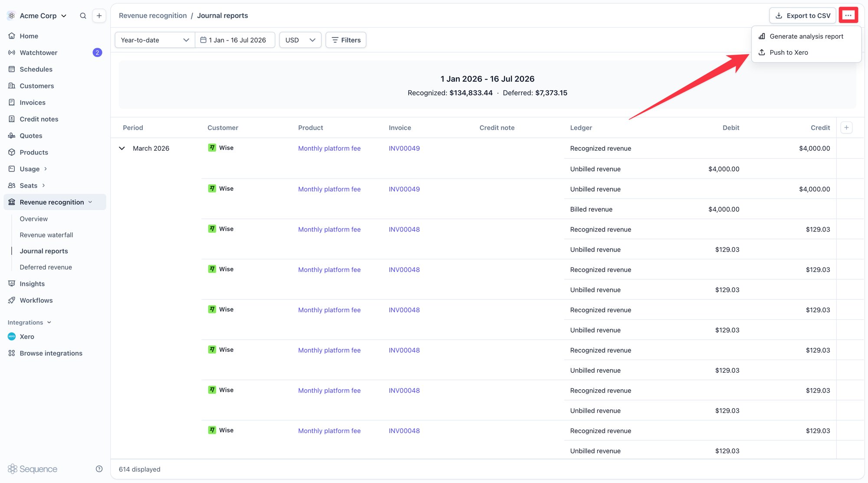Open the Deferred revenue page
The image size is (868, 483).
46,267
